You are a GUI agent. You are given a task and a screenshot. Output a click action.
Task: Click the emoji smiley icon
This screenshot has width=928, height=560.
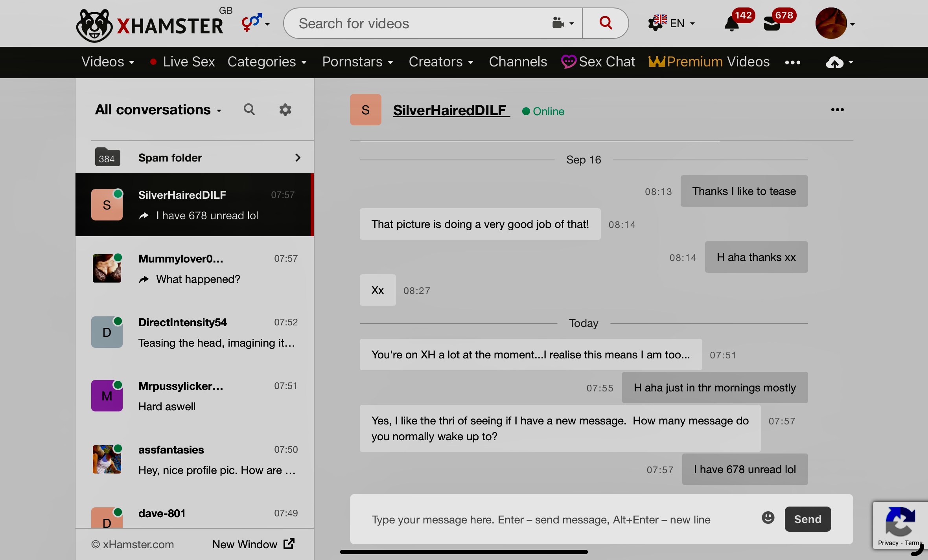(768, 518)
